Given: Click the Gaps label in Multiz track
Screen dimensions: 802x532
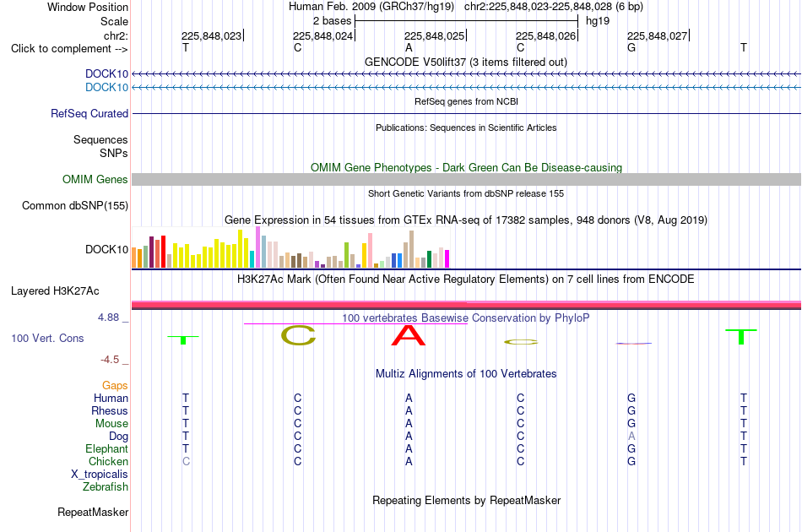Looking at the screenshot, I should [x=115, y=386].
